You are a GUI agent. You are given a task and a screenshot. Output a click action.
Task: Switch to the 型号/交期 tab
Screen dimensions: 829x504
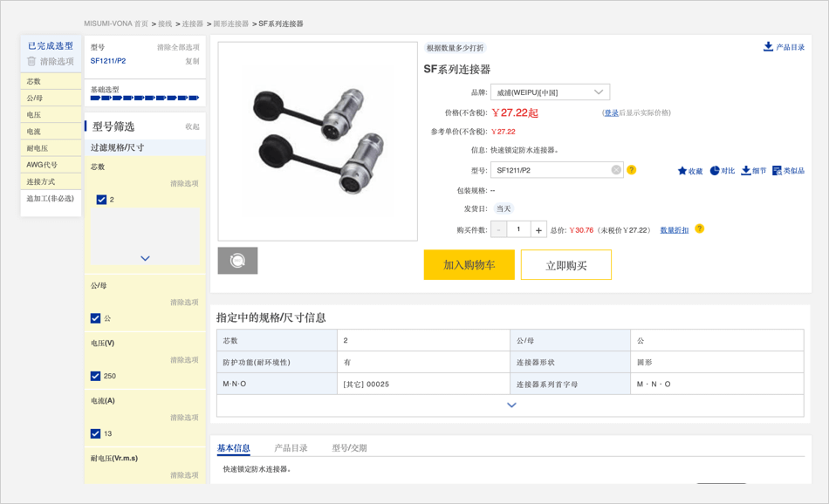point(349,448)
